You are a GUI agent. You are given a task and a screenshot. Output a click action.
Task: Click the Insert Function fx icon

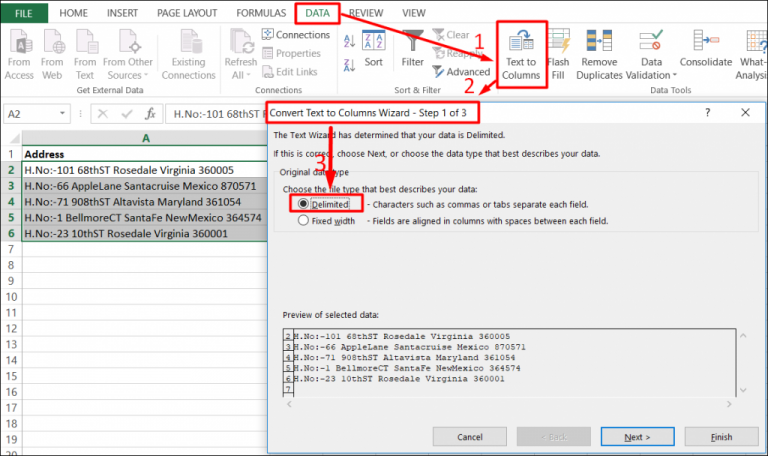coord(150,114)
